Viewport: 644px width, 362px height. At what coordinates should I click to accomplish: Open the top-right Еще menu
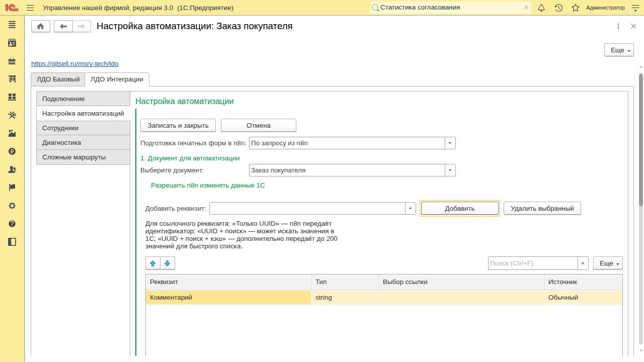click(x=619, y=50)
